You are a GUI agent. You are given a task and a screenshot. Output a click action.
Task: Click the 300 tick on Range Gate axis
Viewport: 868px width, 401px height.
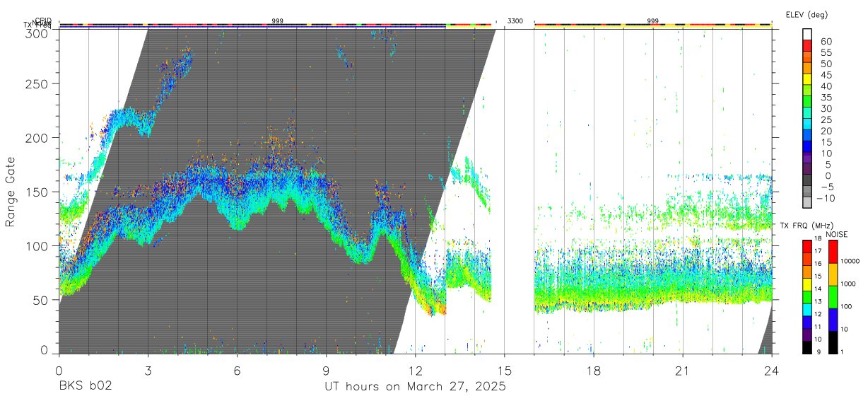point(35,33)
